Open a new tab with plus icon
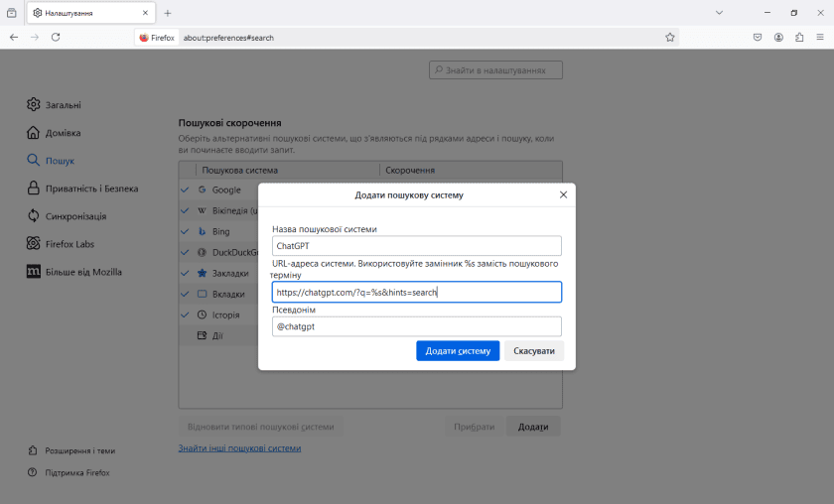Viewport: 834px width, 504px height. point(168,13)
